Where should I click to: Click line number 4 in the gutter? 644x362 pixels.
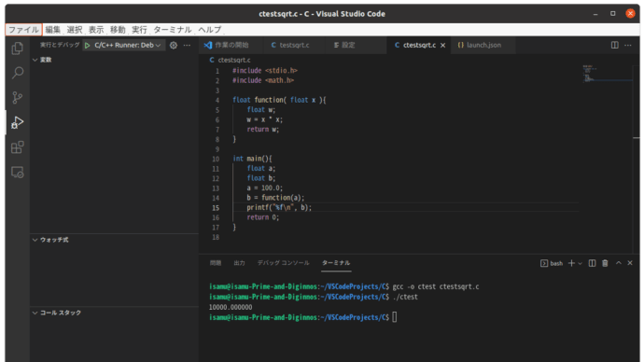click(x=217, y=100)
